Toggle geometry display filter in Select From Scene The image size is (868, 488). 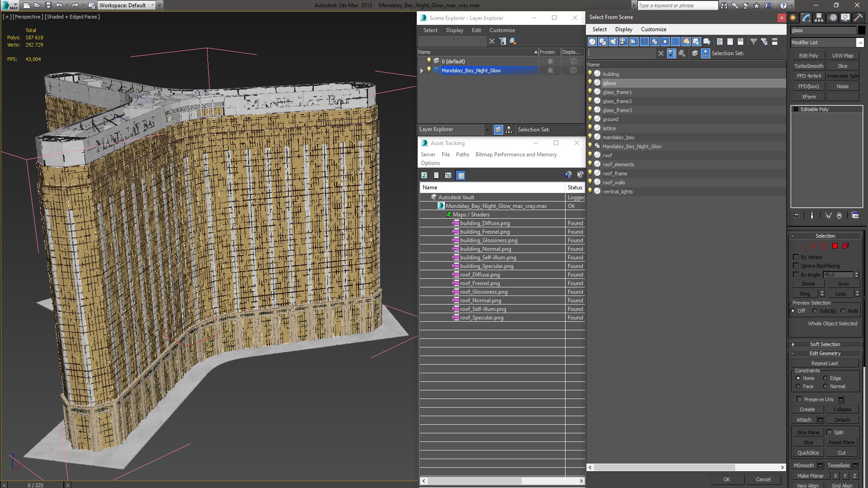[592, 42]
